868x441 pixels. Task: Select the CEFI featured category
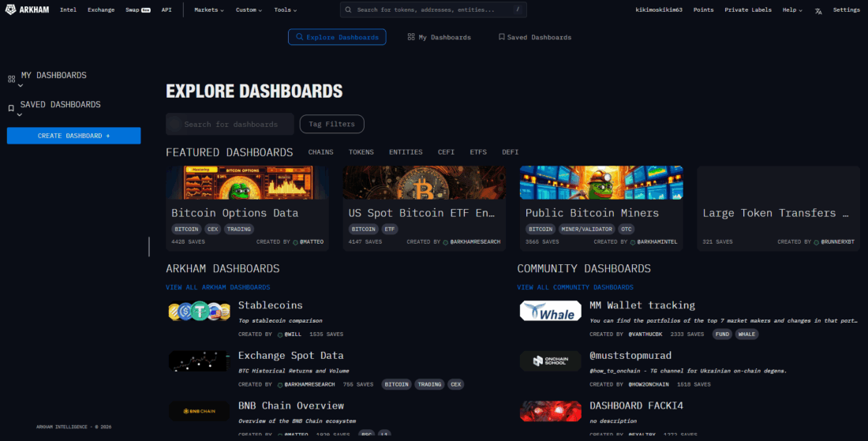(446, 152)
